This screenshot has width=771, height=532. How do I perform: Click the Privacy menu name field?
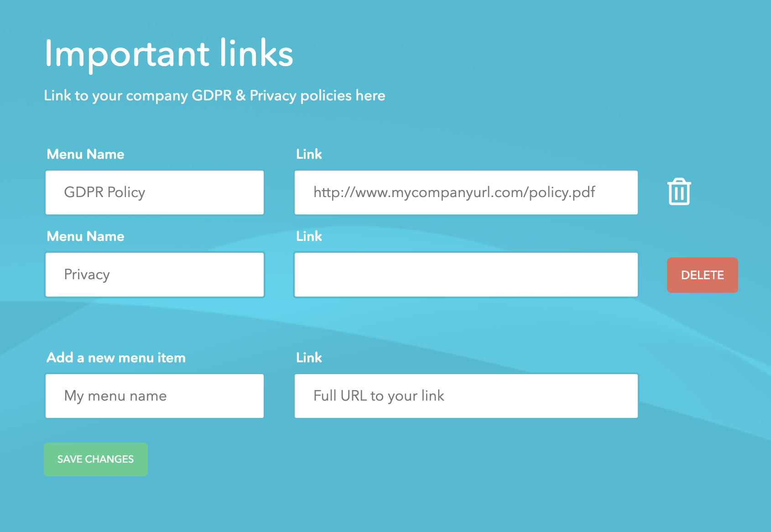pyautogui.click(x=154, y=274)
